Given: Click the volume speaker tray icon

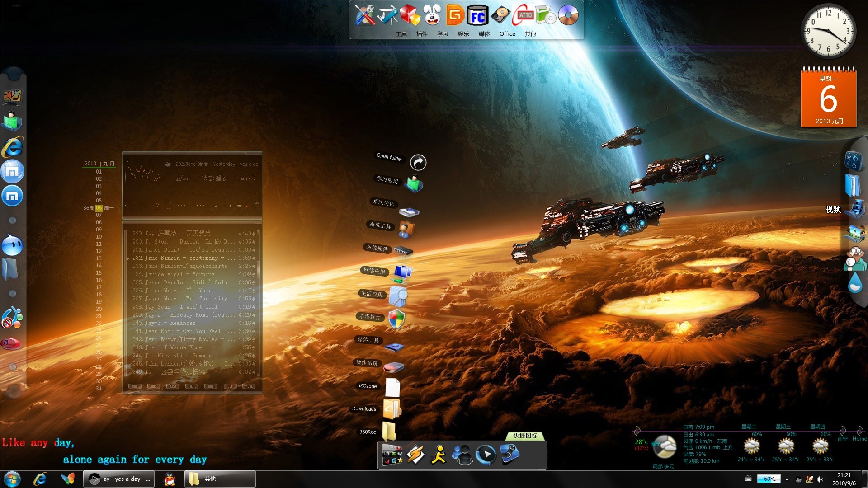Looking at the screenshot, I should (820, 479).
